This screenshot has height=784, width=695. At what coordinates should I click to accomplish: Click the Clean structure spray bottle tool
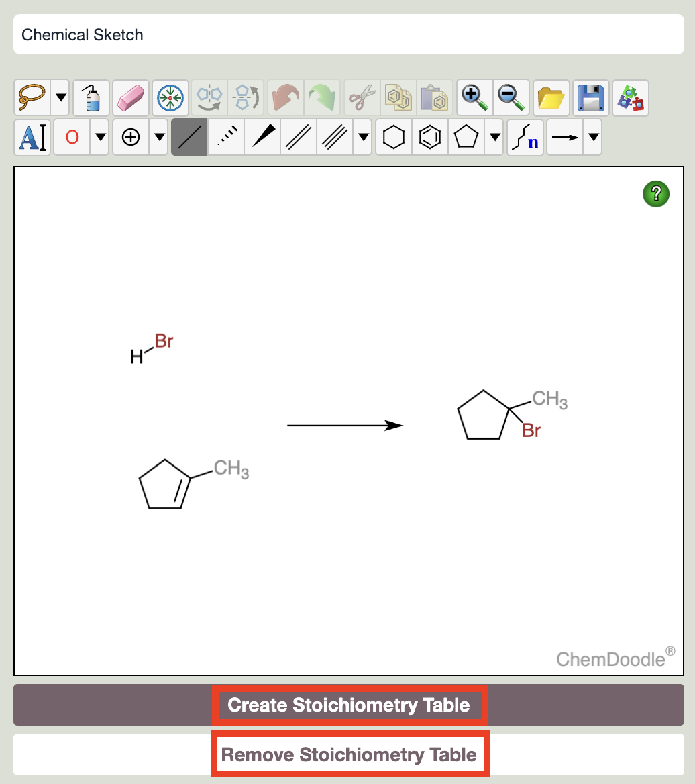[91, 97]
